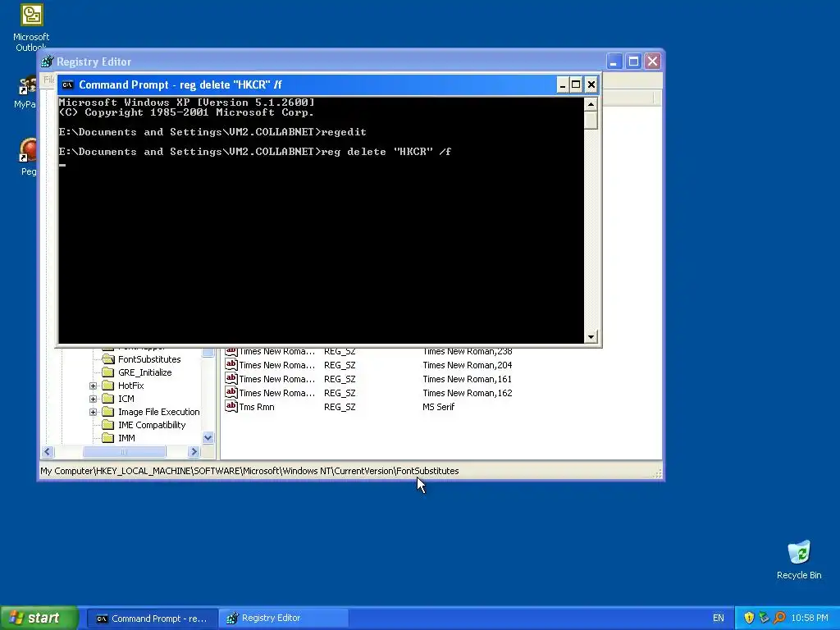Click Command Prompt scrollbar down arrow
840x630 pixels.
coord(591,337)
